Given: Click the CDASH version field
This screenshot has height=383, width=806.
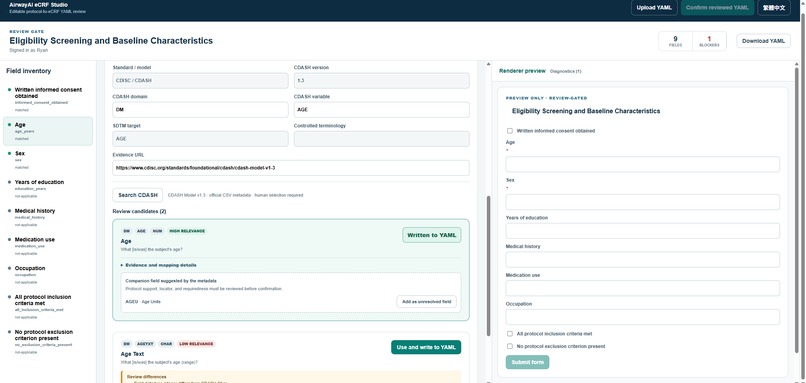Looking at the screenshot, I should (x=381, y=81).
